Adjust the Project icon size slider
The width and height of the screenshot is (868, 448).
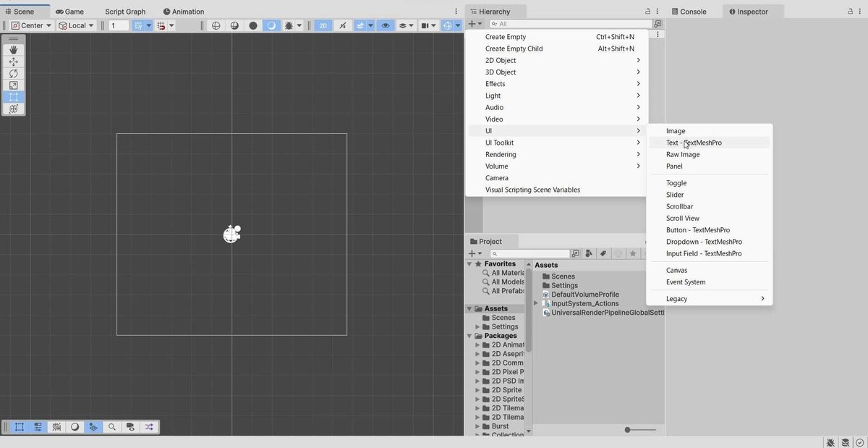point(640,430)
